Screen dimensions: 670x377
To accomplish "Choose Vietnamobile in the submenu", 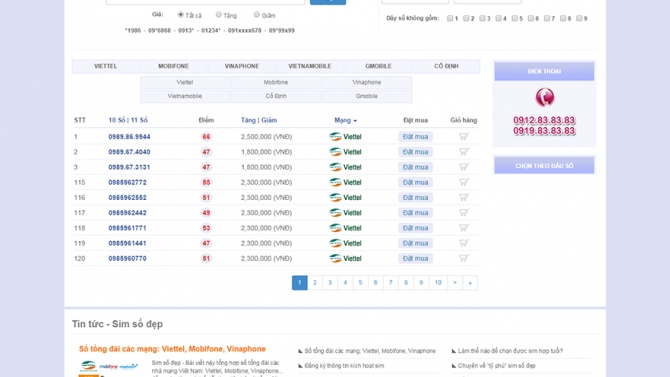I will click(x=185, y=96).
